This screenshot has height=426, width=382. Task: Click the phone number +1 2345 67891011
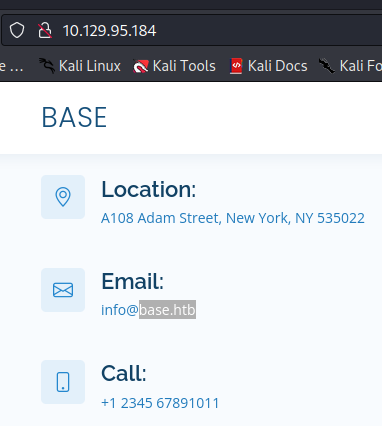[x=160, y=403]
